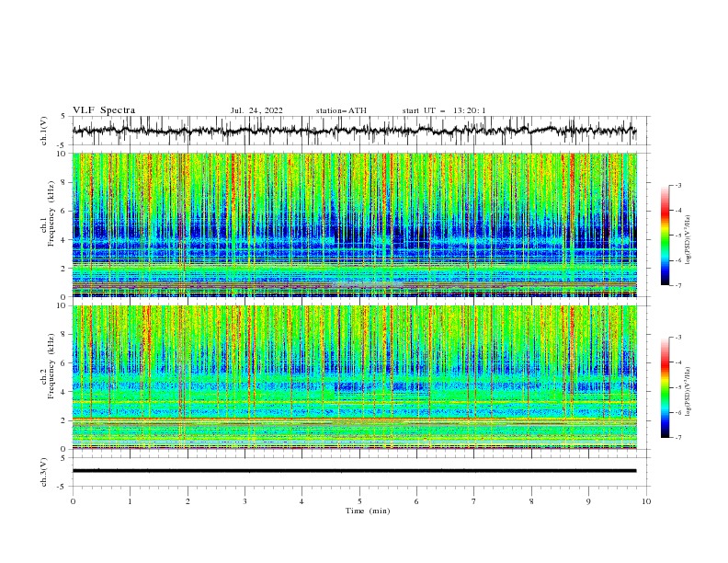Click the log(PSD) label beside lower color bar
The width and height of the screenshot is (728, 563).
(688, 392)
